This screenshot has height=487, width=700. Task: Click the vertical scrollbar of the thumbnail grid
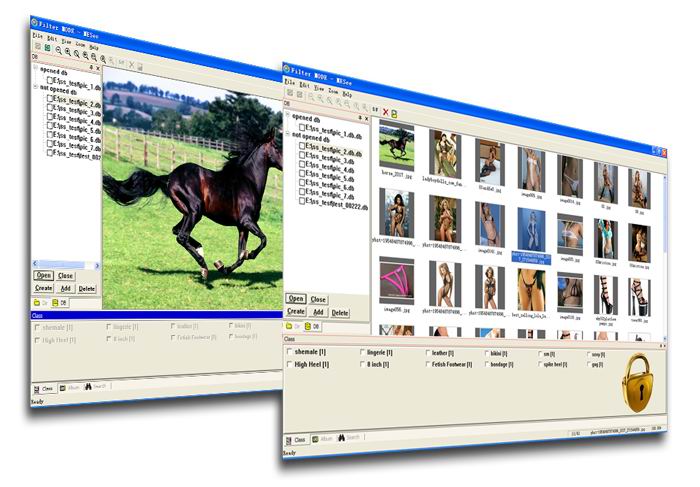[664, 257]
